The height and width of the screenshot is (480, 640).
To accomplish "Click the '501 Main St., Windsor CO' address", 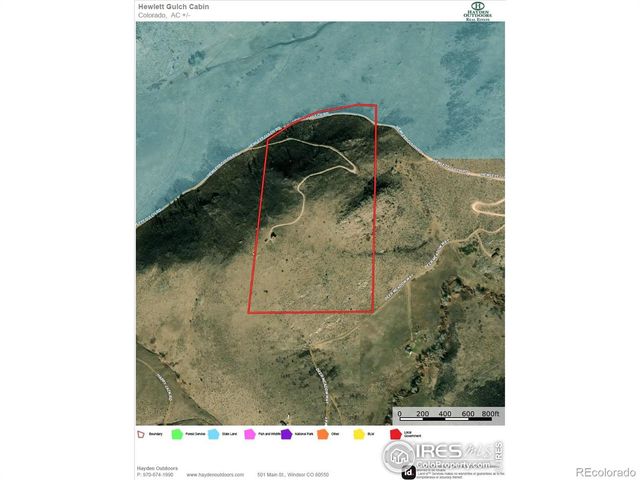I will coord(293,475).
